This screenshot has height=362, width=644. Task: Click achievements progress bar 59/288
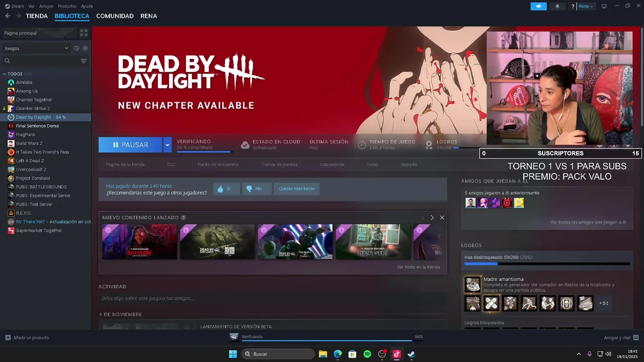pyautogui.click(x=547, y=263)
